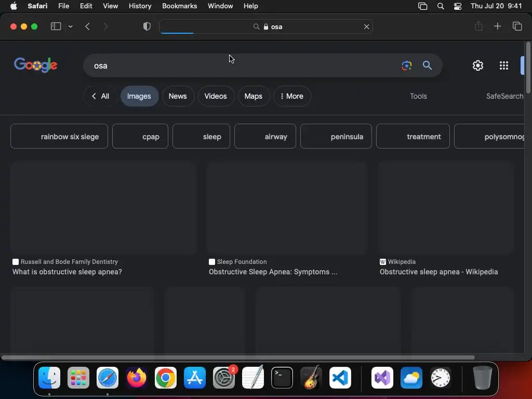Screen dimensions: 532x399
Task: Open Control Center in menu bar
Action: point(457,6)
